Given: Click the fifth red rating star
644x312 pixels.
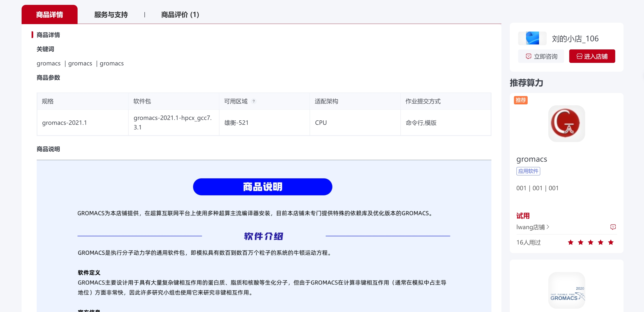Looking at the screenshot, I should pyautogui.click(x=611, y=242).
